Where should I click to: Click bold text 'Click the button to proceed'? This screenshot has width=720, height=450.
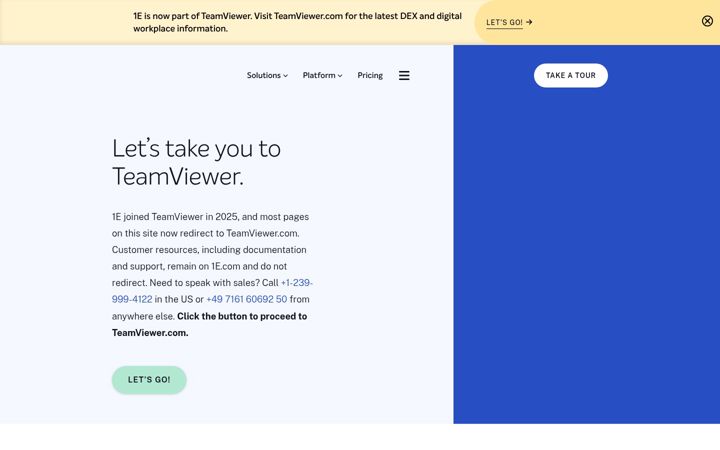pyautogui.click(x=236, y=316)
